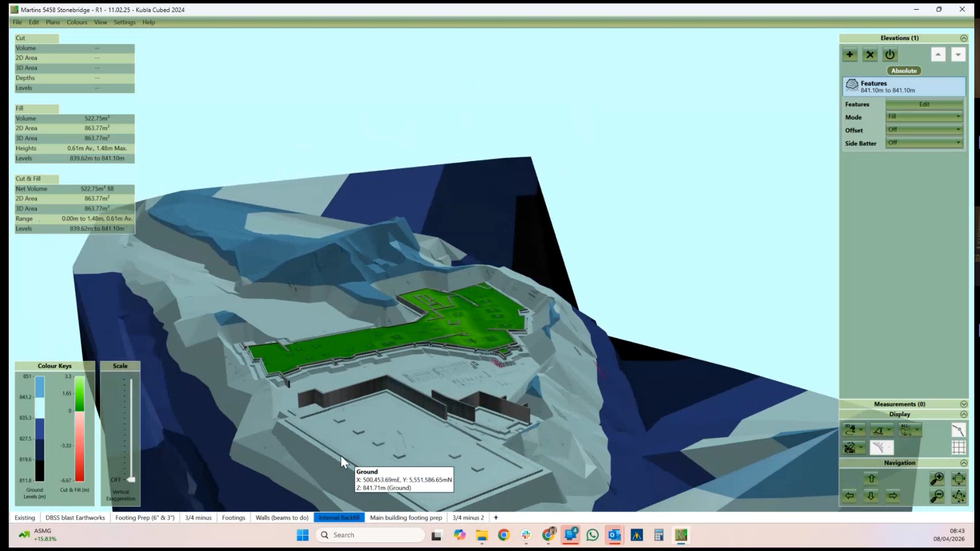This screenshot has width=980, height=551.
Task: Open the Side Batter dropdown
Action: [x=924, y=143]
